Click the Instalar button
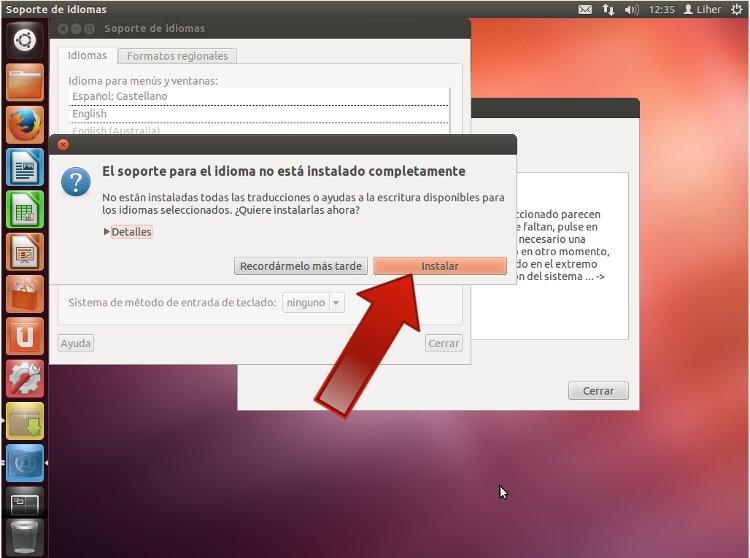The width and height of the screenshot is (750, 558). click(440, 266)
